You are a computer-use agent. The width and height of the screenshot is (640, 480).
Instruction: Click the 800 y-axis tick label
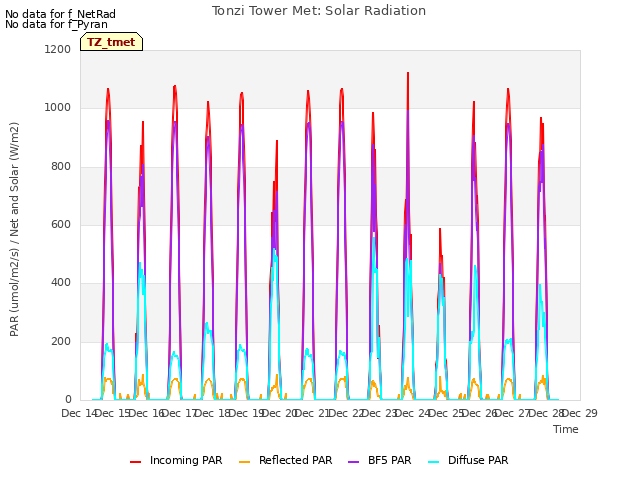coord(61,167)
